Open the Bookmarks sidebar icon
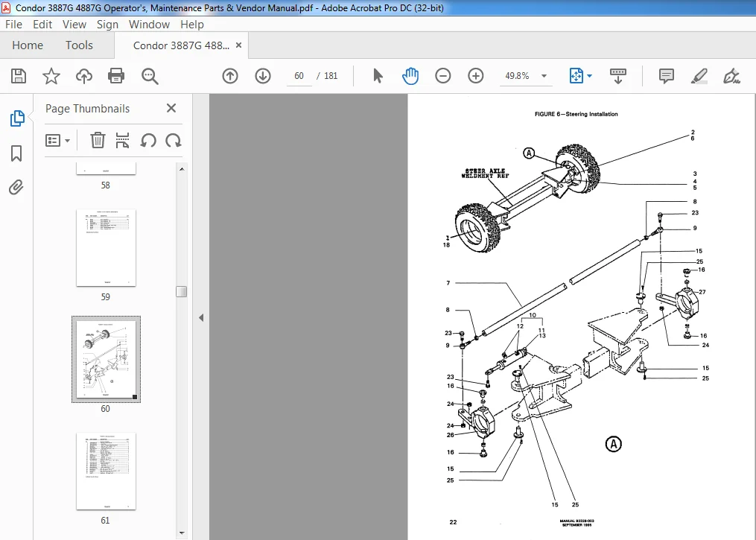The image size is (756, 540). tap(16, 153)
